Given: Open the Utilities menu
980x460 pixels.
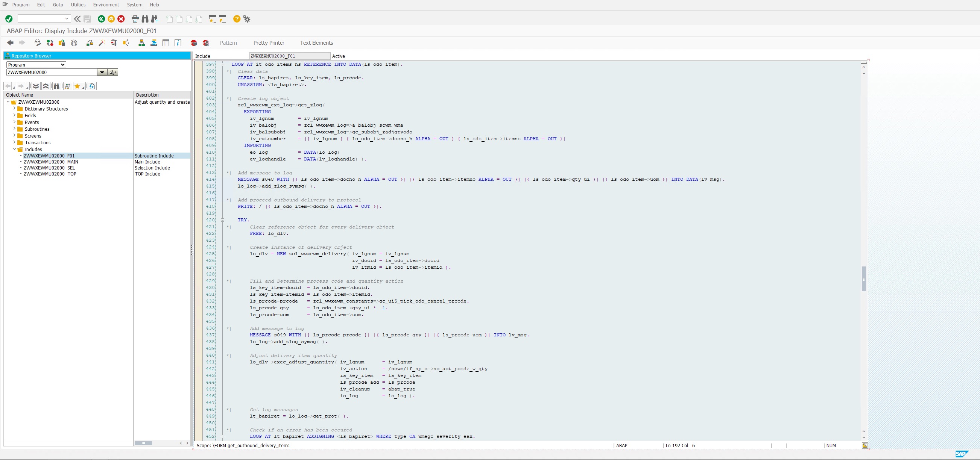Looking at the screenshot, I should [78, 5].
